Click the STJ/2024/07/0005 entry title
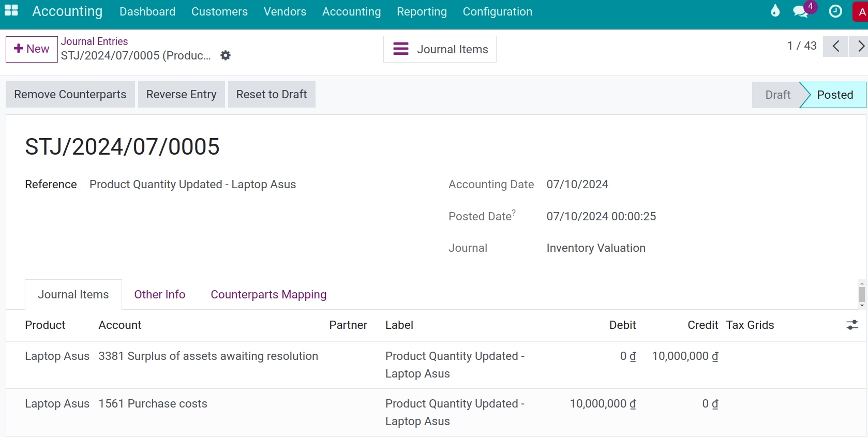The width and height of the screenshot is (868, 437). click(x=122, y=147)
